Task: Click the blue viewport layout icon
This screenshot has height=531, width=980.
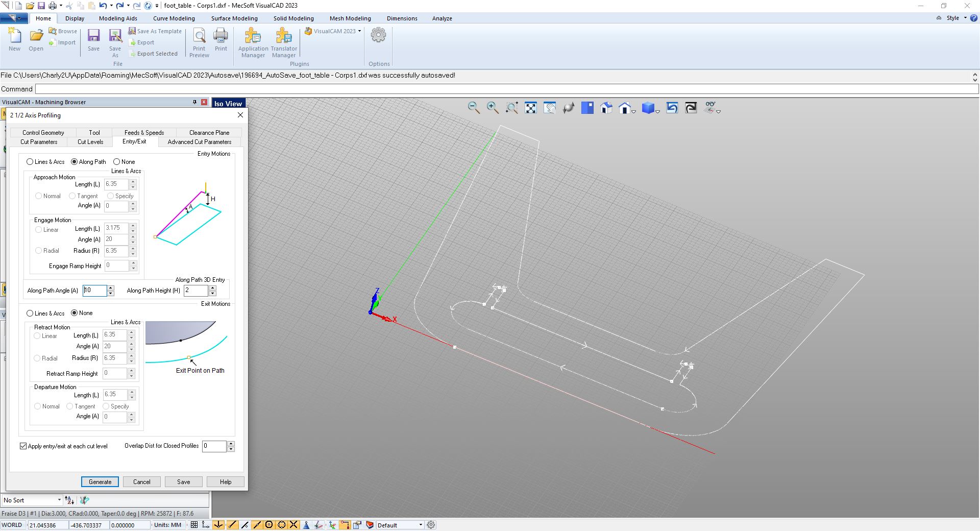Action: coord(587,108)
